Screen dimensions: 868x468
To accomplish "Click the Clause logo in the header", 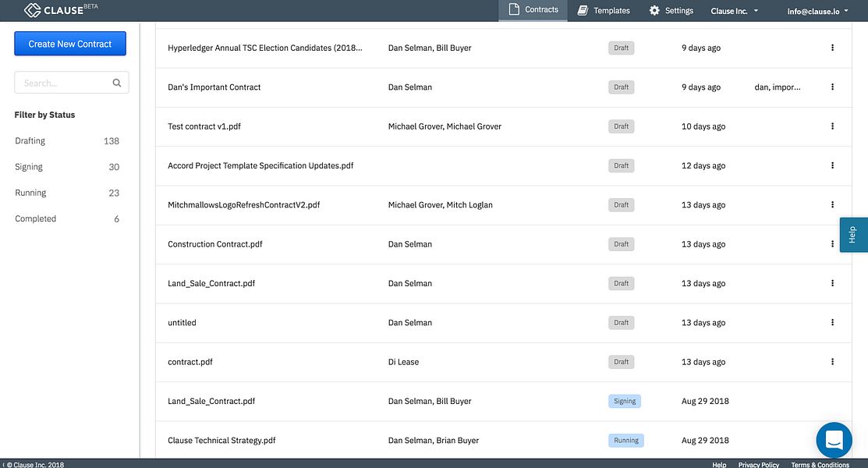I will coord(61,10).
